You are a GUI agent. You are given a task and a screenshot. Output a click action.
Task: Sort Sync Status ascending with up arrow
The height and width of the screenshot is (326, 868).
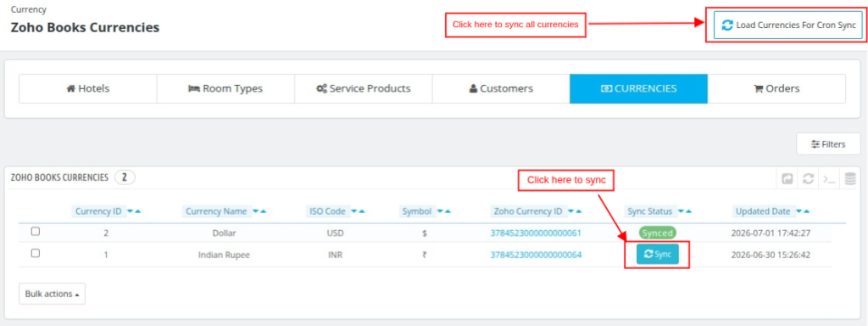pos(688,211)
